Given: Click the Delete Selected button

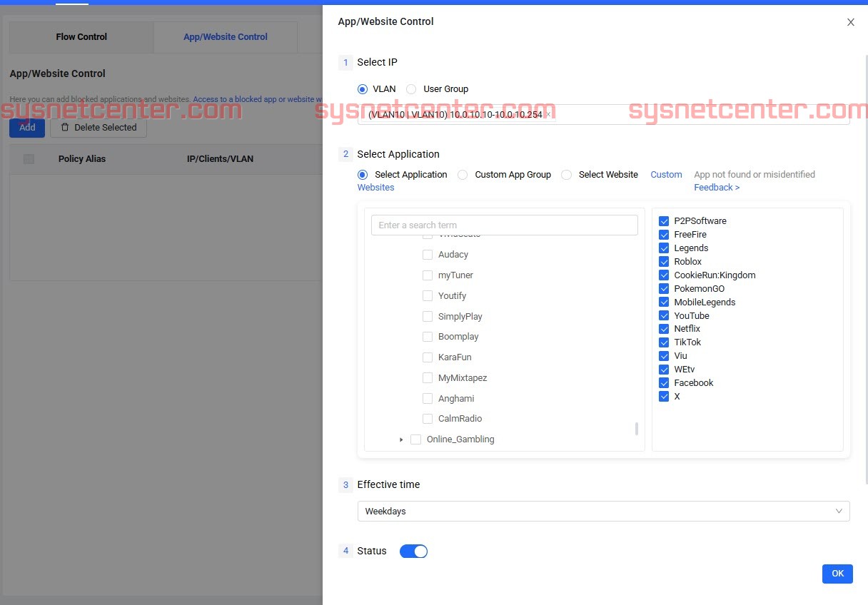Looking at the screenshot, I should pyautogui.click(x=99, y=128).
